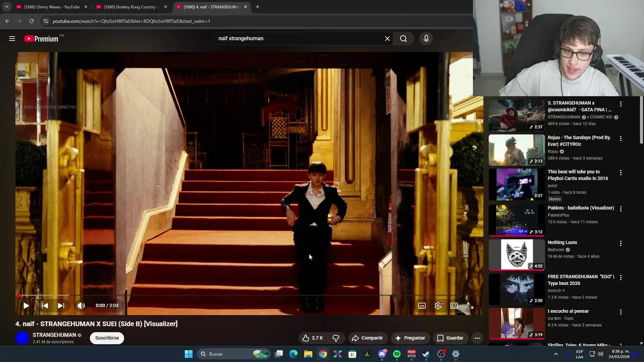
Task: Open 't escucho al pensar' video title
Action: pos(568,311)
